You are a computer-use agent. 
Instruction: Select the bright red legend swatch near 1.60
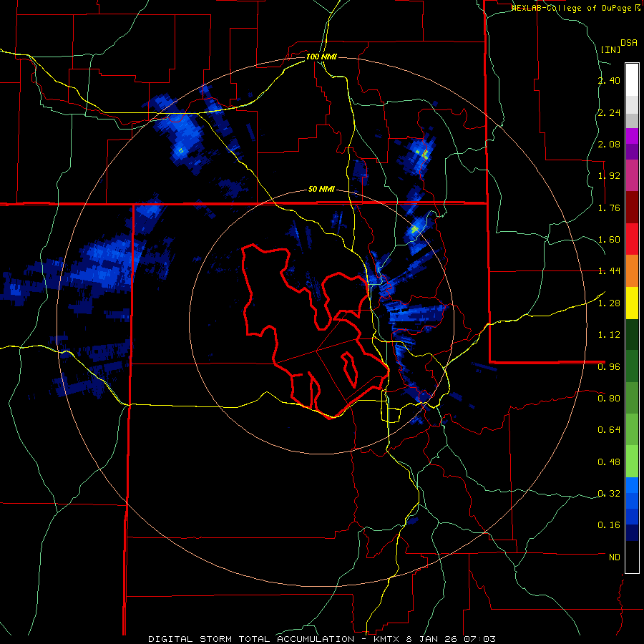pyautogui.click(x=632, y=240)
